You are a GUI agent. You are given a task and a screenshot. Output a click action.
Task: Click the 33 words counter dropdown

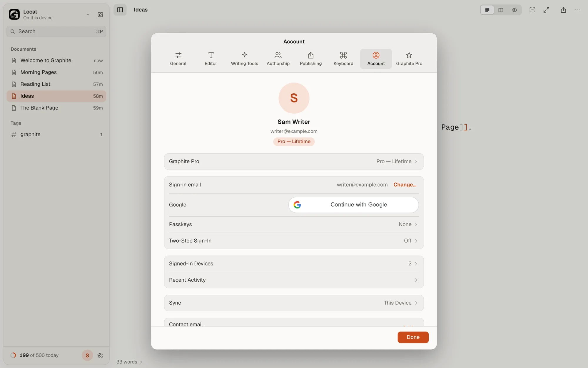pyautogui.click(x=129, y=362)
